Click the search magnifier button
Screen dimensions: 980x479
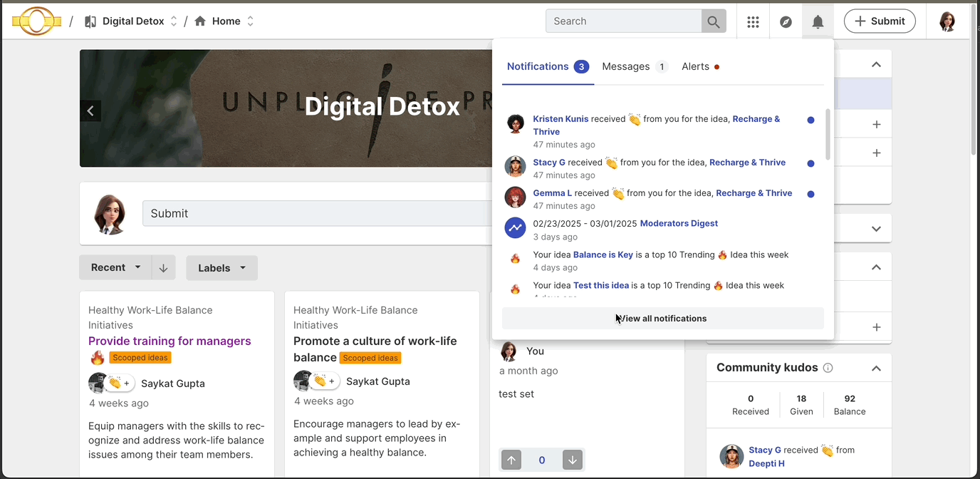tap(714, 21)
